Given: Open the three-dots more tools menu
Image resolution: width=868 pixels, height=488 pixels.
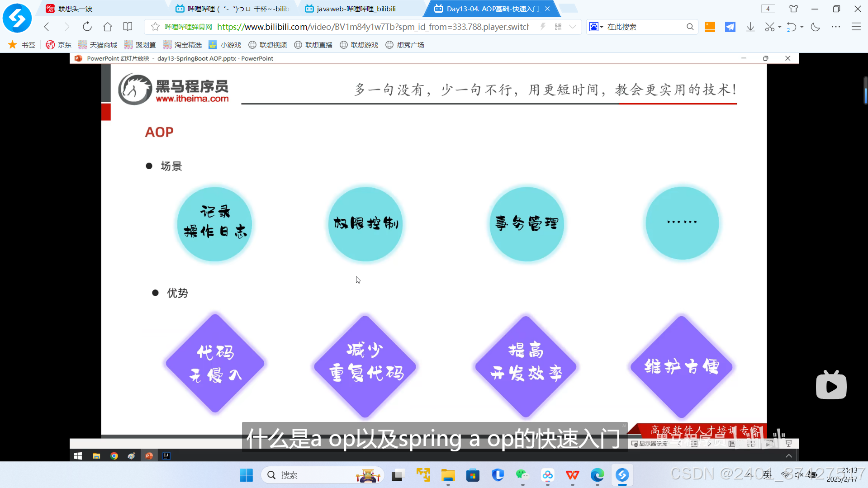Looking at the screenshot, I should [x=836, y=27].
